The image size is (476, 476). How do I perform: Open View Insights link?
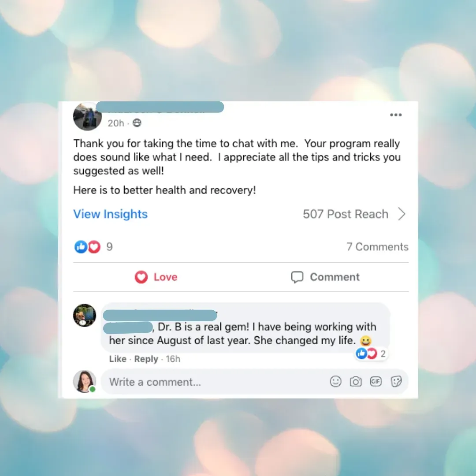(x=110, y=214)
